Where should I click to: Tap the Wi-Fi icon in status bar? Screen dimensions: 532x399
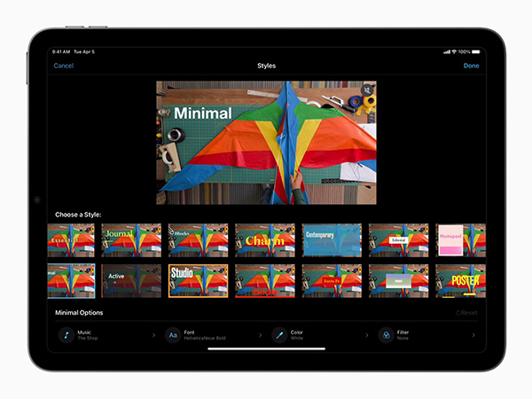454,52
